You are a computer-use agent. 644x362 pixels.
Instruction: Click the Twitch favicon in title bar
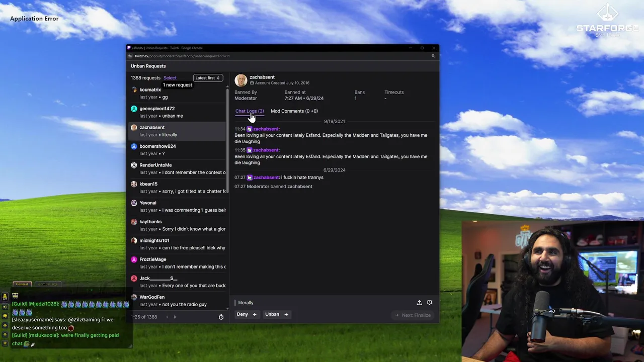(129, 48)
